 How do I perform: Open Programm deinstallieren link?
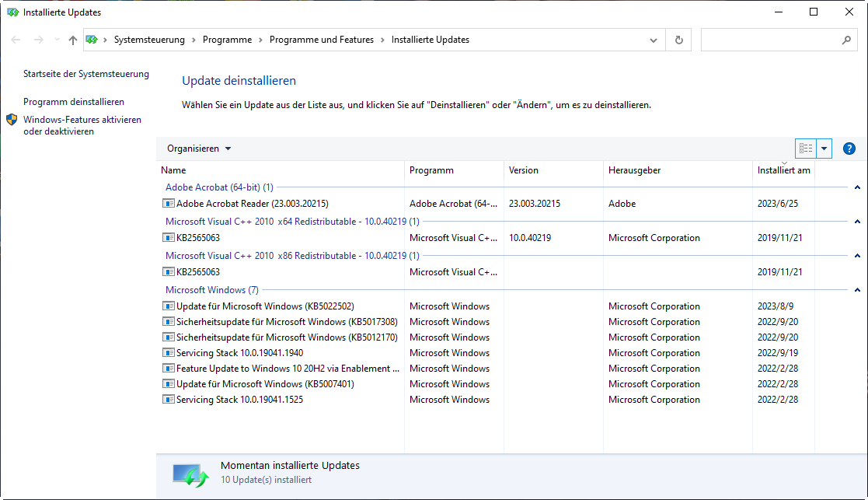point(74,102)
